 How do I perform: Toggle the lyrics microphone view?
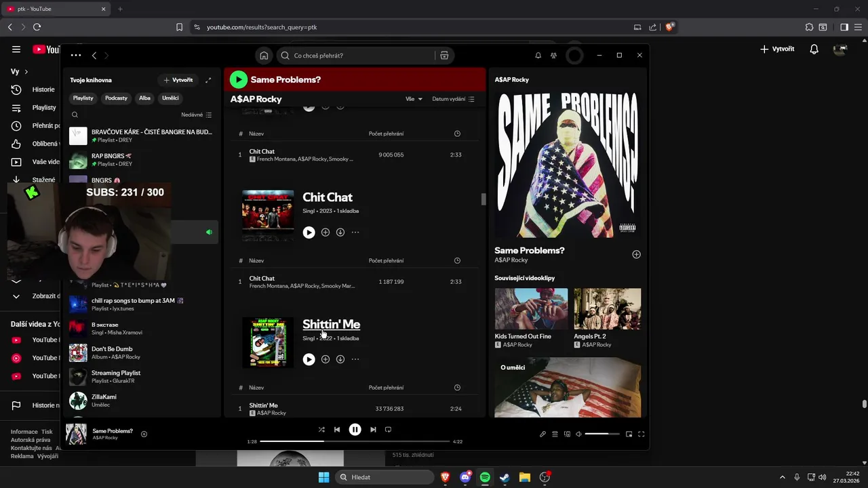pos(542,434)
